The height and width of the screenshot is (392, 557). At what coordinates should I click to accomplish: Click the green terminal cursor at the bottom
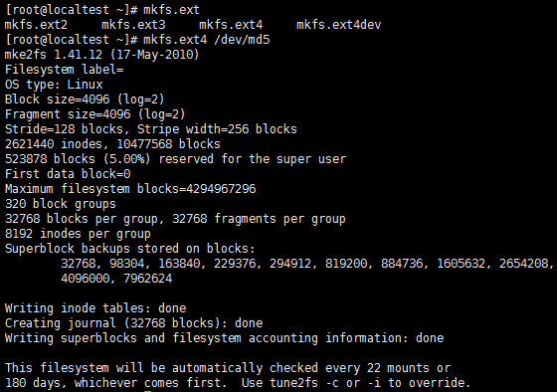(148, 391)
